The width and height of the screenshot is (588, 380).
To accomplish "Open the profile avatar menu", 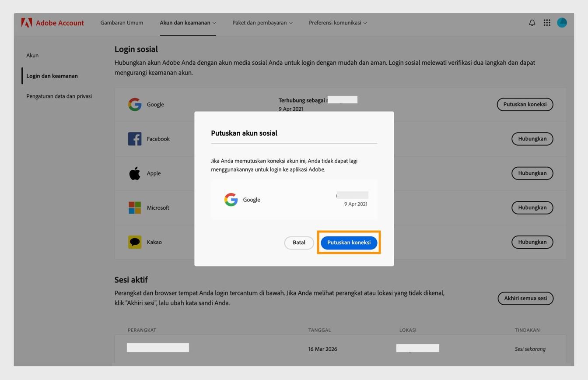I will [x=562, y=22].
